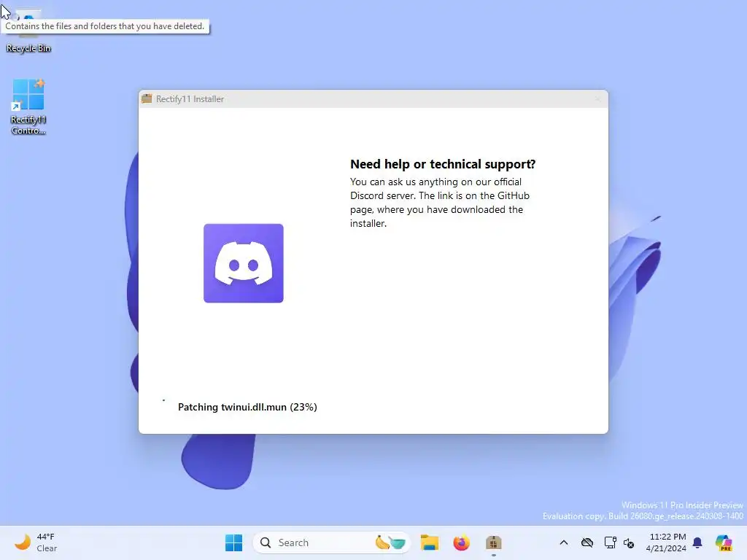Click the 'Need help or technical support?' heading
The height and width of the screenshot is (560, 747).
click(443, 164)
